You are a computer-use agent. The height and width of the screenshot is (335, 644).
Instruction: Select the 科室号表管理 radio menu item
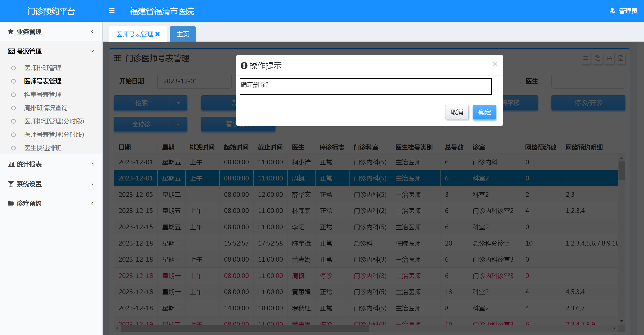[42, 95]
